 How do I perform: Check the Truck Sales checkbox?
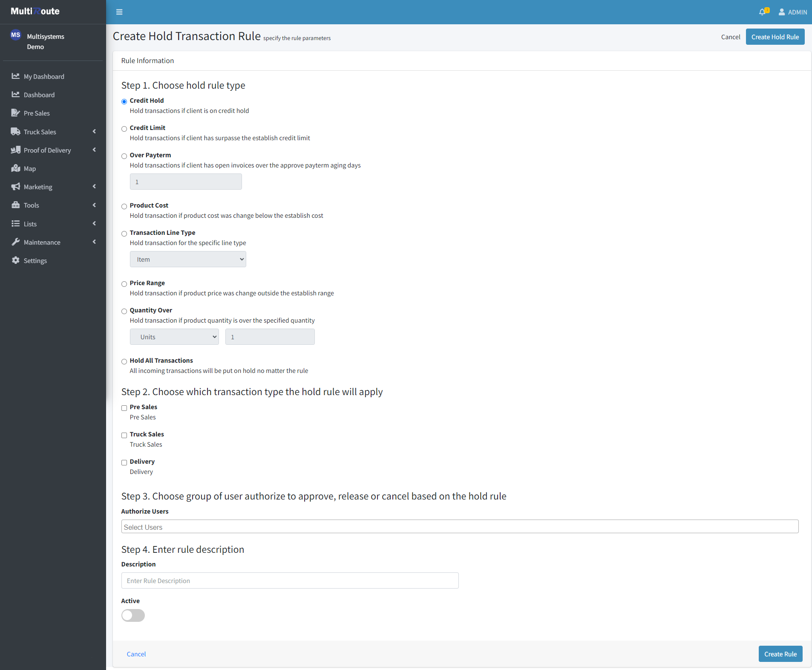click(124, 435)
